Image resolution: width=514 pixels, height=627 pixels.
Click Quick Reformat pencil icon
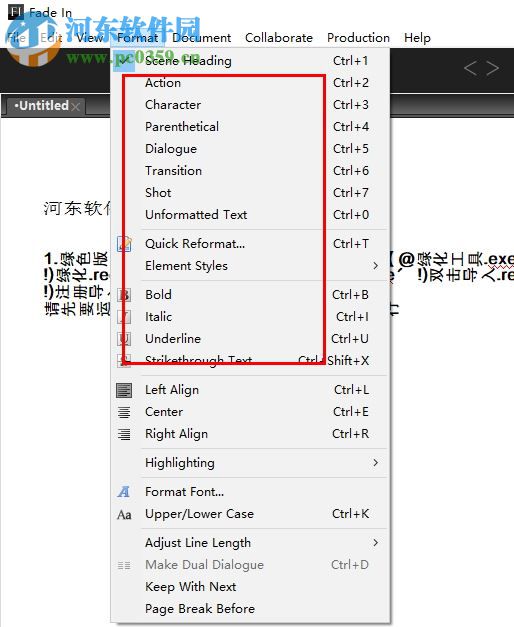point(124,244)
